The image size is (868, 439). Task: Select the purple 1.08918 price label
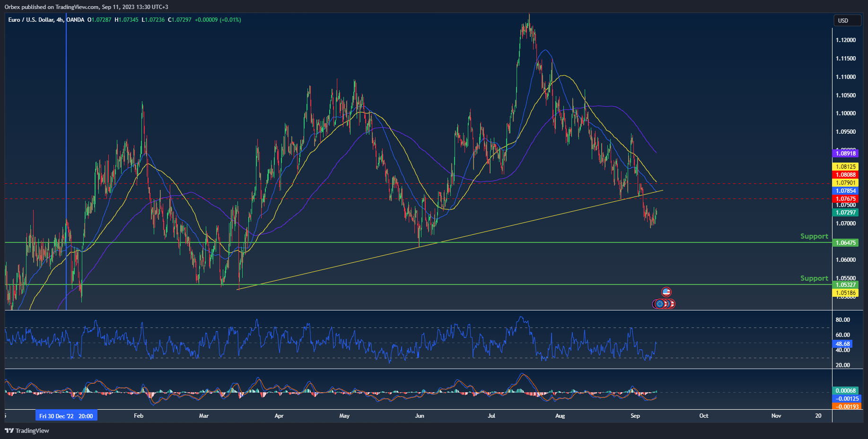pos(845,153)
